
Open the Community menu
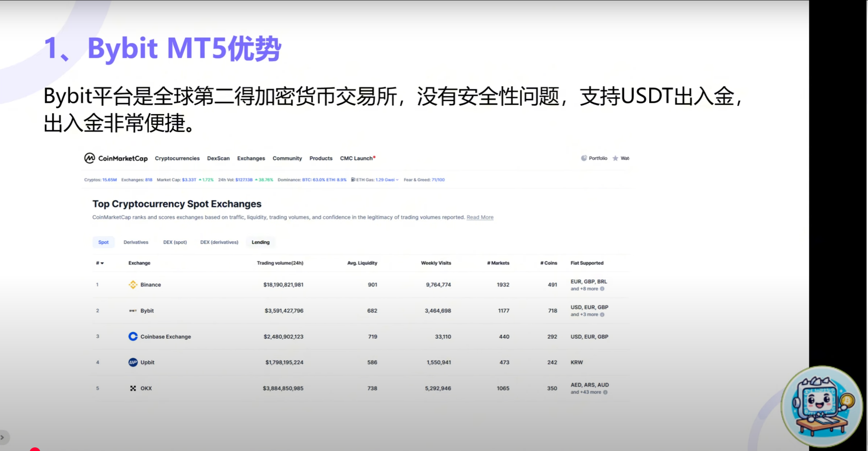tap(287, 158)
